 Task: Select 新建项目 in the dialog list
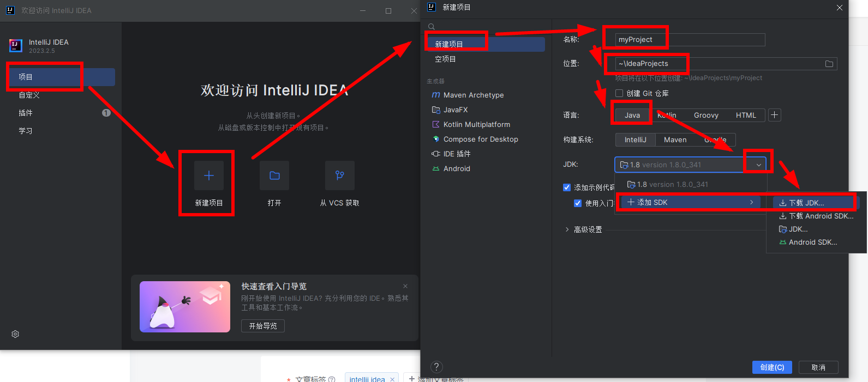tap(486, 44)
